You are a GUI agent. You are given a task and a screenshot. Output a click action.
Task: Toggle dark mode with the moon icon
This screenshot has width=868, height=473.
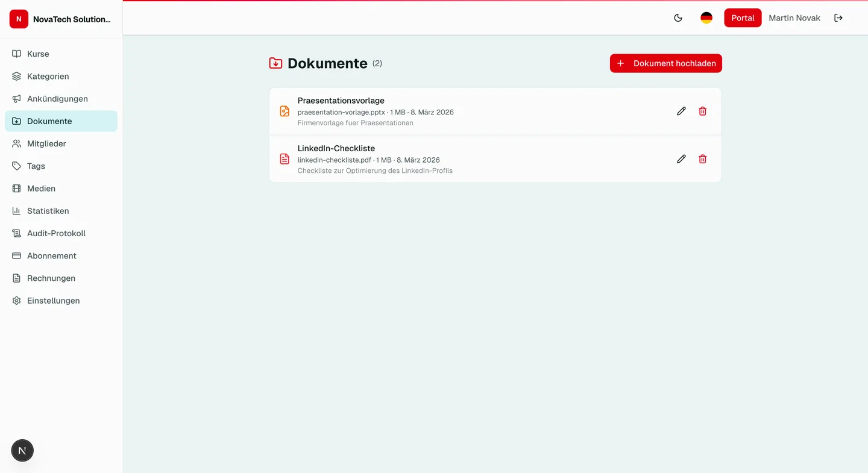point(678,17)
